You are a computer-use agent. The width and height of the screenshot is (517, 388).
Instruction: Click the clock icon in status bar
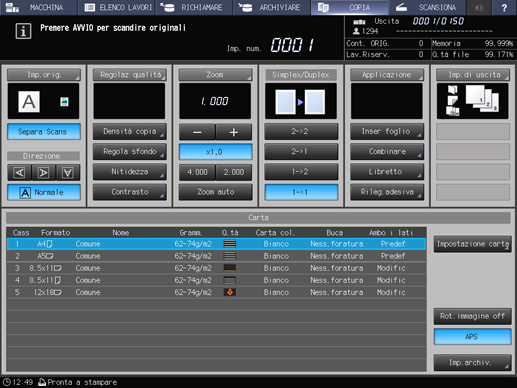click(x=7, y=382)
